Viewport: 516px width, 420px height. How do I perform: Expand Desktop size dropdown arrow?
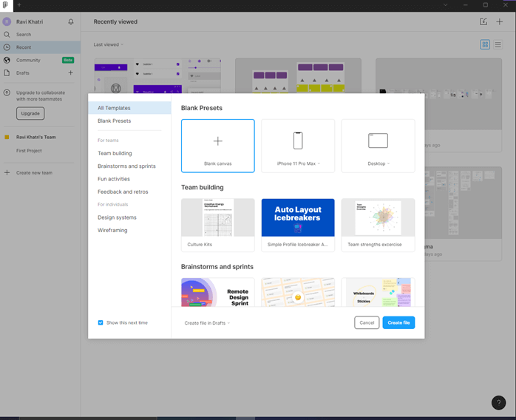[x=388, y=163]
